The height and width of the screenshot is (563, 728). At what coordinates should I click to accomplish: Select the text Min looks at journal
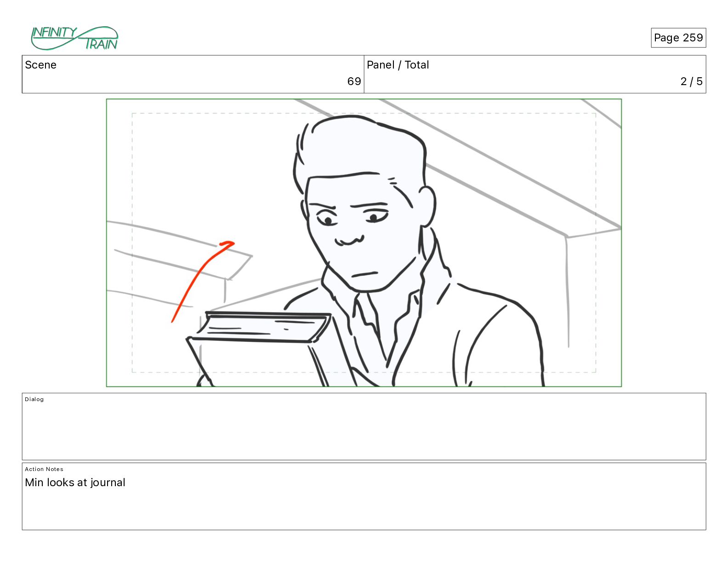pos(75,483)
